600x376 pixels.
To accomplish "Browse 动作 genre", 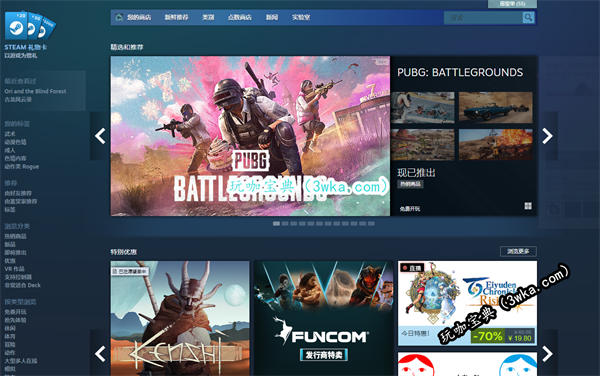I will click(x=10, y=353).
